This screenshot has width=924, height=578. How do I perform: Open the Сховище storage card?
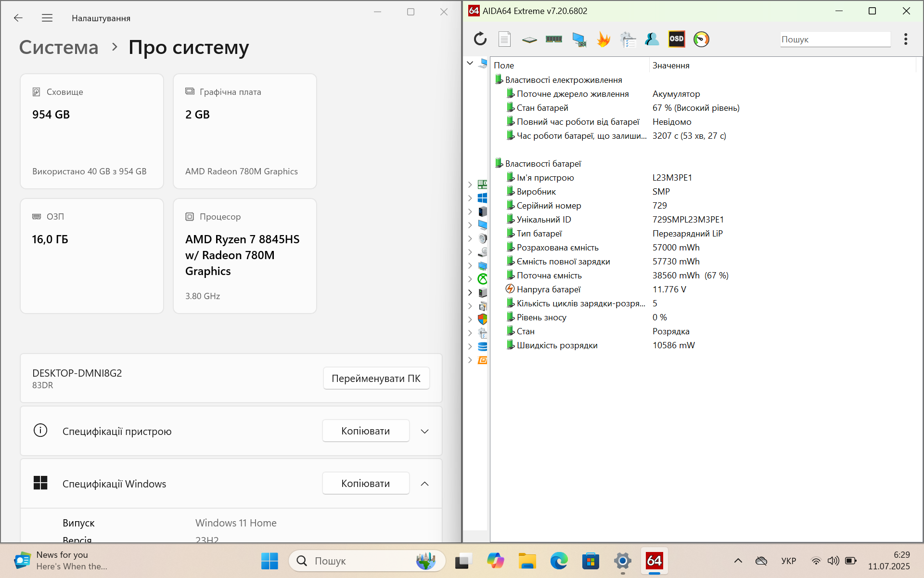tap(92, 131)
